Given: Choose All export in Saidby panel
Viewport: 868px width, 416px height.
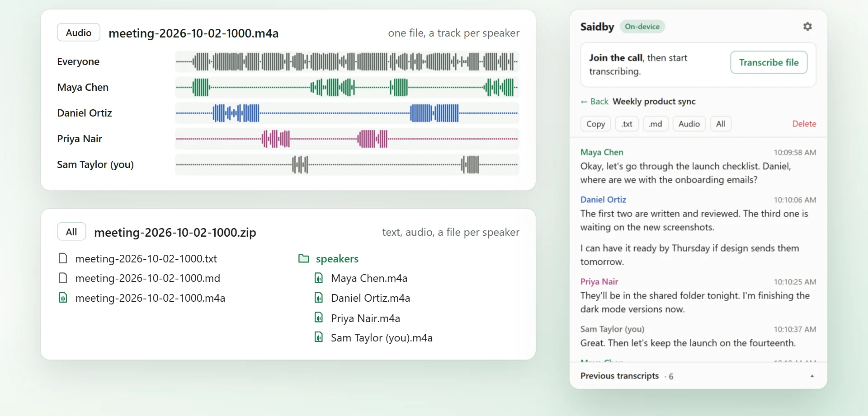Looking at the screenshot, I should [721, 124].
